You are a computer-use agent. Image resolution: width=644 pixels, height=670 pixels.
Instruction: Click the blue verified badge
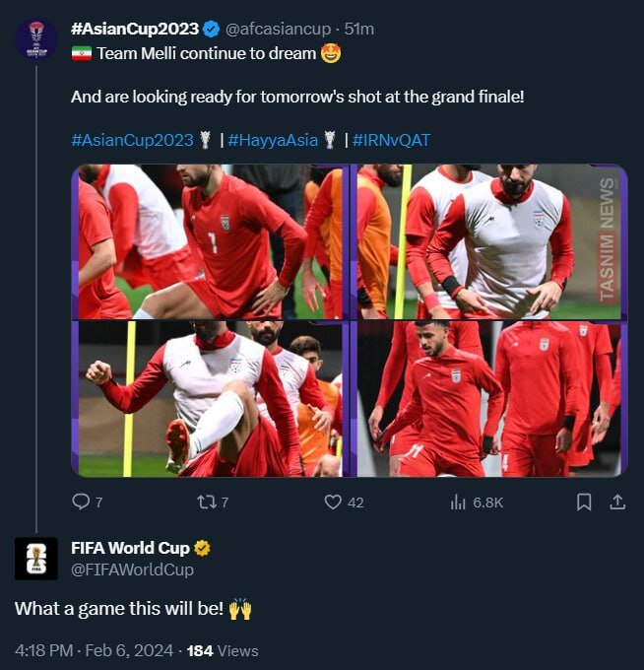coord(214,29)
